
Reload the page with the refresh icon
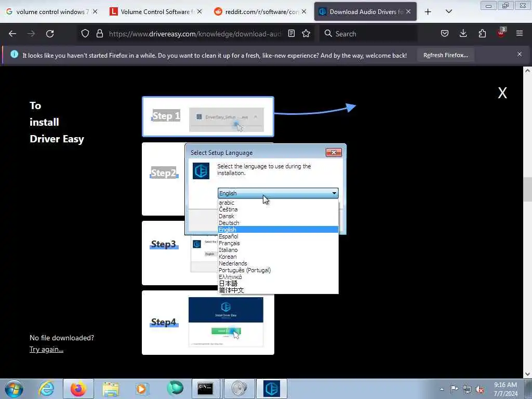[x=50, y=34]
